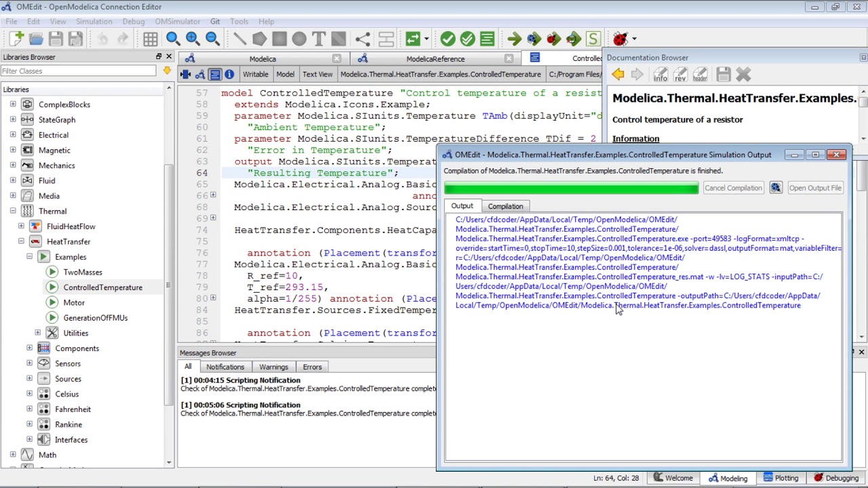Screen dimensions: 868x488
Task: Click the Simulate with Transformational Debugger icon
Action: coord(534,39)
